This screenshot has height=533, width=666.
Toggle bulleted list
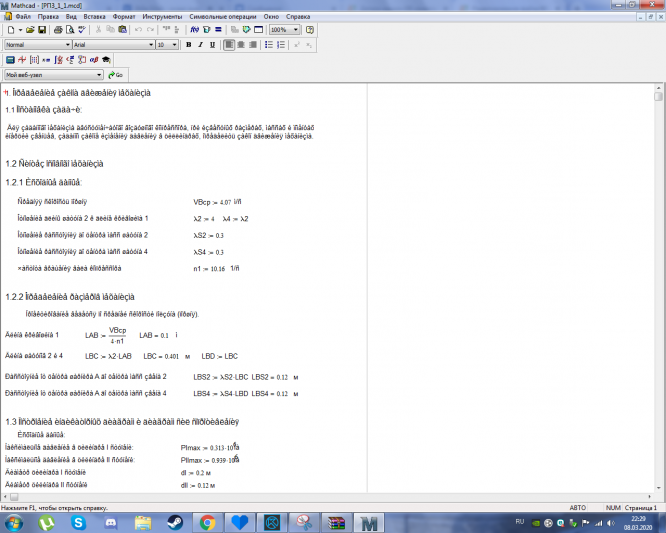tap(269, 45)
